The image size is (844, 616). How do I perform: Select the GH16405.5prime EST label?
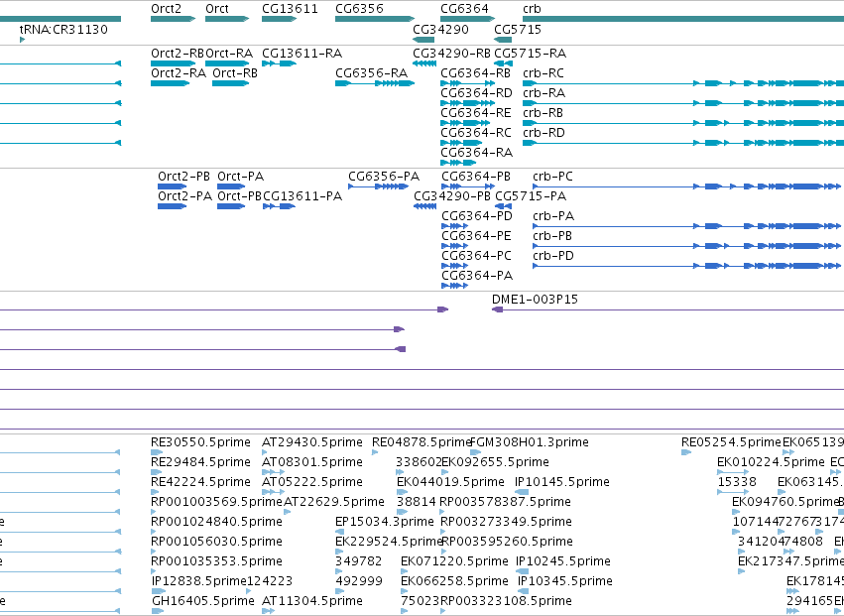(203, 601)
